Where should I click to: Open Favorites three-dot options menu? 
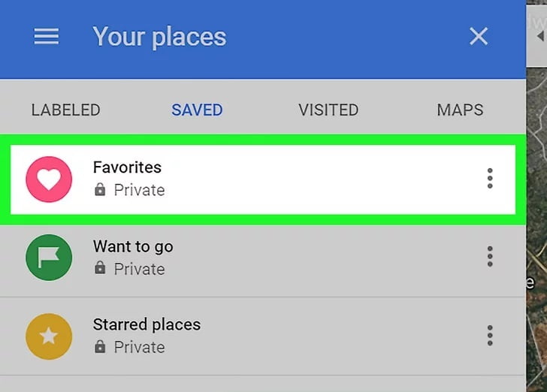coord(490,179)
